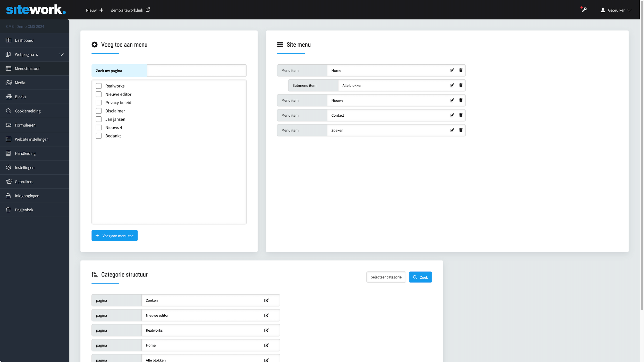
Task: Edit the Alle blokken submenu item
Action: tap(452, 85)
